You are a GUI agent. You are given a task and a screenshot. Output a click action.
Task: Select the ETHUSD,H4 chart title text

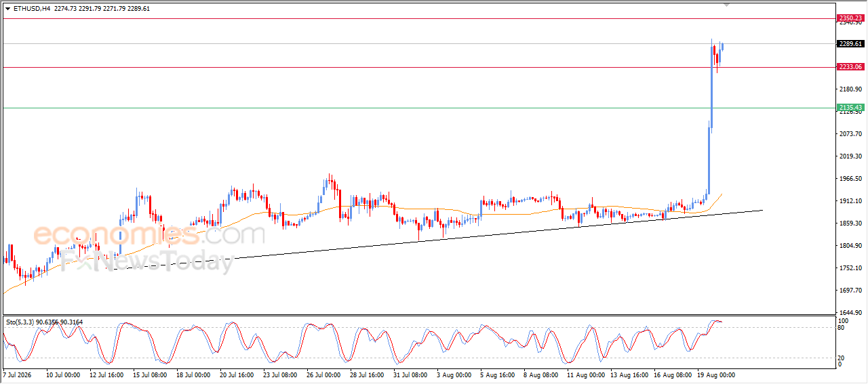[31, 9]
